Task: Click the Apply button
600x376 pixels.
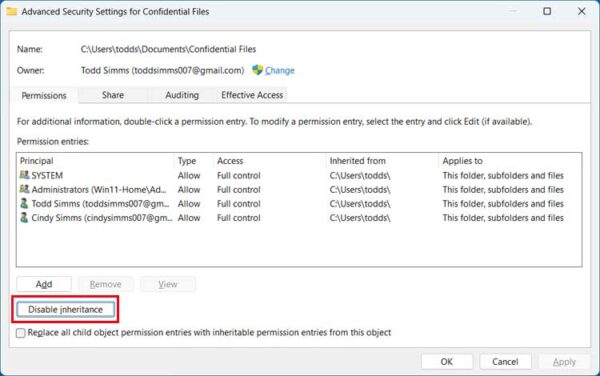Action: click(x=564, y=361)
